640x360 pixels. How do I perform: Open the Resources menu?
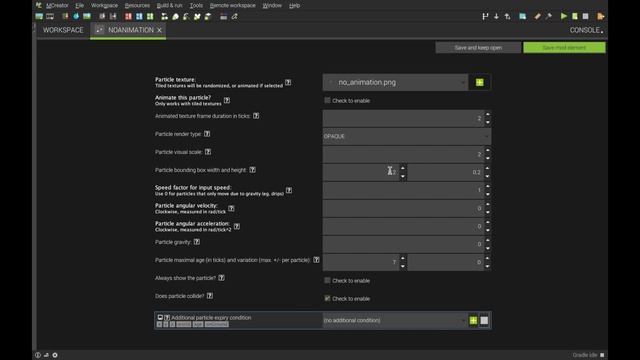(137, 5)
